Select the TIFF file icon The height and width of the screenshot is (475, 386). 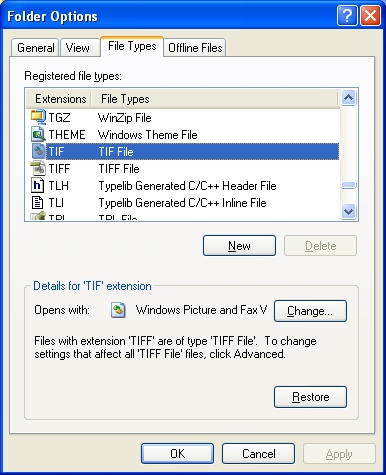pos(38,168)
